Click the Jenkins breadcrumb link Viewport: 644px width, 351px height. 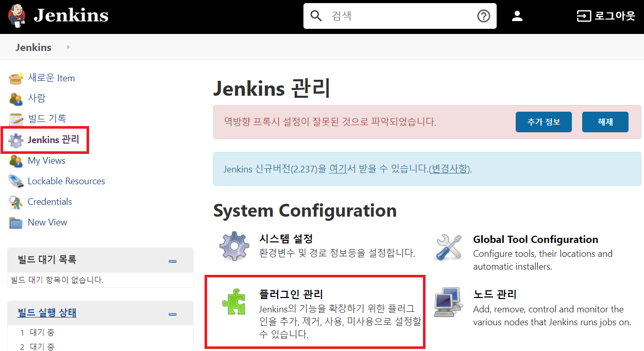pyautogui.click(x=33, y=47)
